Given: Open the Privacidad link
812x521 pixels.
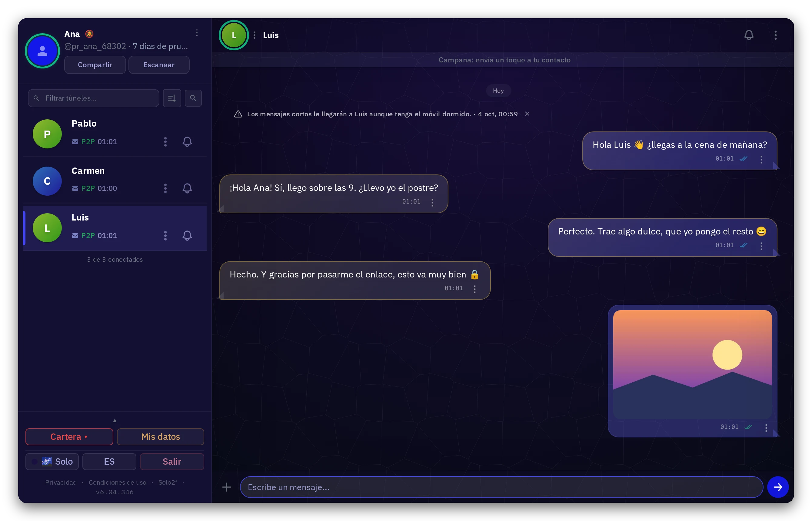Looking at the screenshot, I should [x=61, y=482].
